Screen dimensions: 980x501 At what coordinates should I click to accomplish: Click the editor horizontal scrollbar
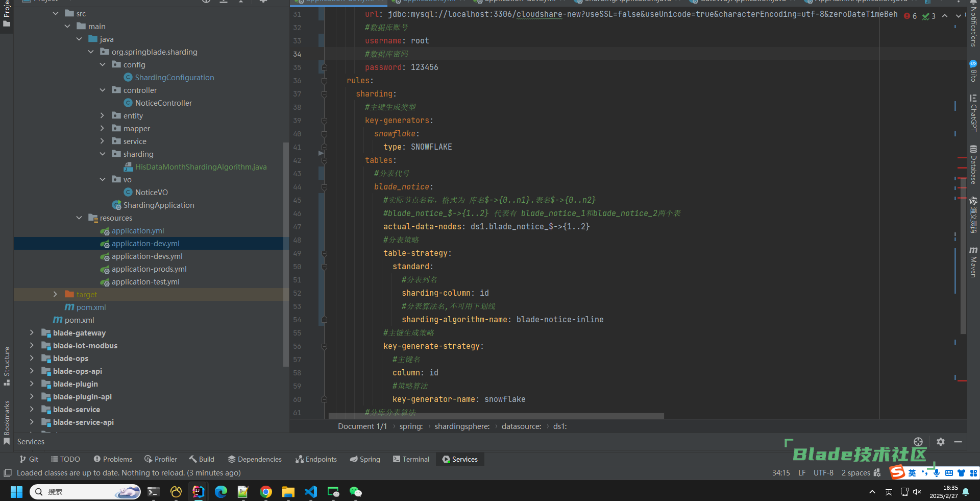pos(496,416)
